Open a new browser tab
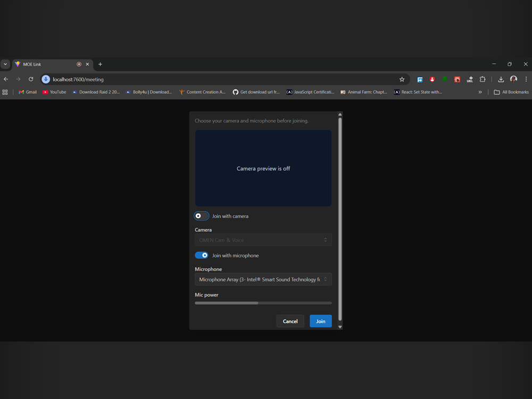Image resolution: width=532 pixels, height=399 pixels. (x=100, y=64)
